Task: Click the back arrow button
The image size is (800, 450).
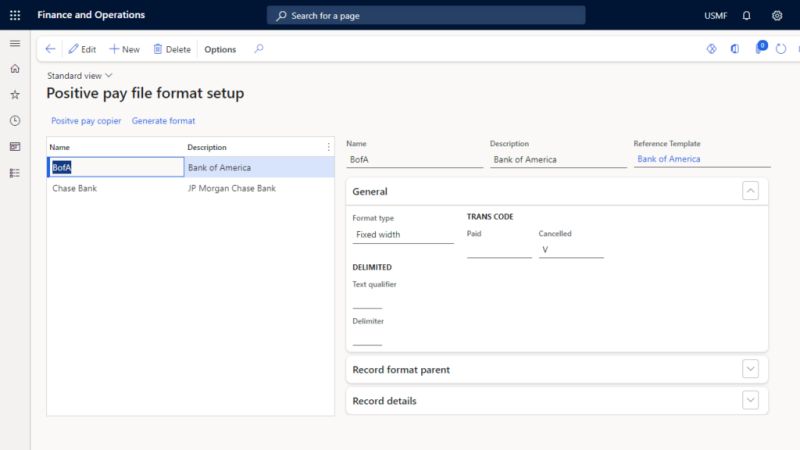Action: point(50,49)
